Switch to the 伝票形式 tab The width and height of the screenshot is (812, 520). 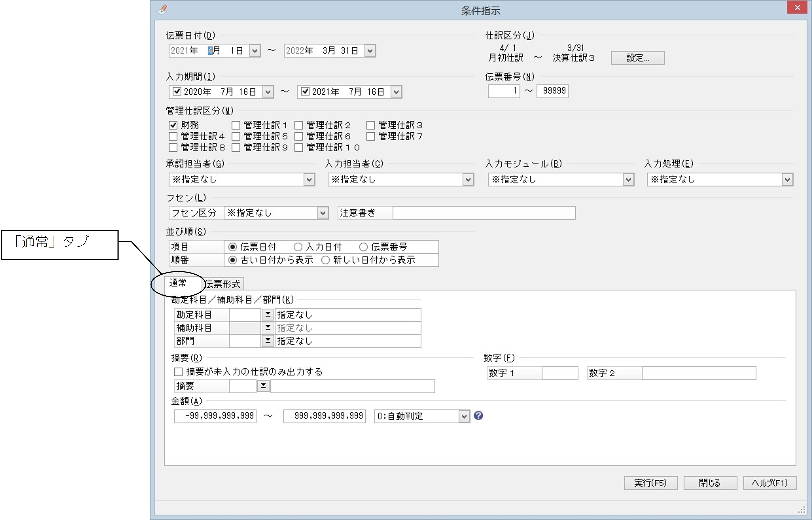[x=223, y=284]
